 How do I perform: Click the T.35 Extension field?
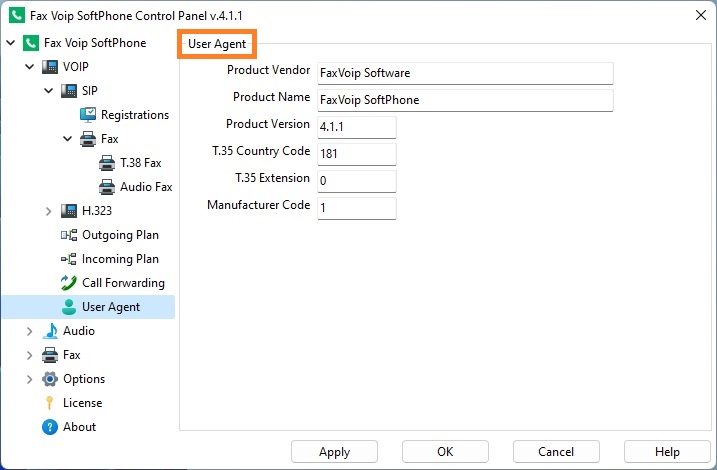point(357,181)
